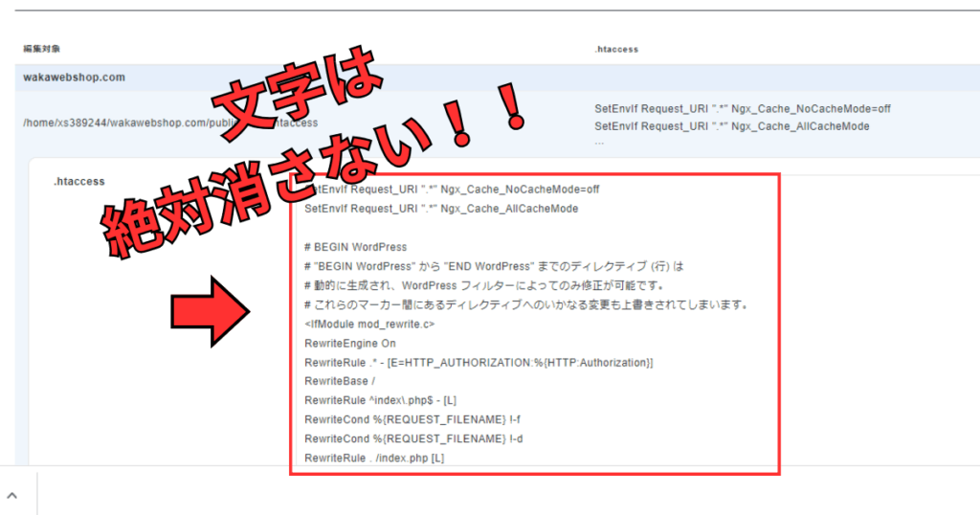Click the NoCacheMode=off line in the top-right preview
The width and height of the screenshot is (980, 515).
[x=743, y=109]
